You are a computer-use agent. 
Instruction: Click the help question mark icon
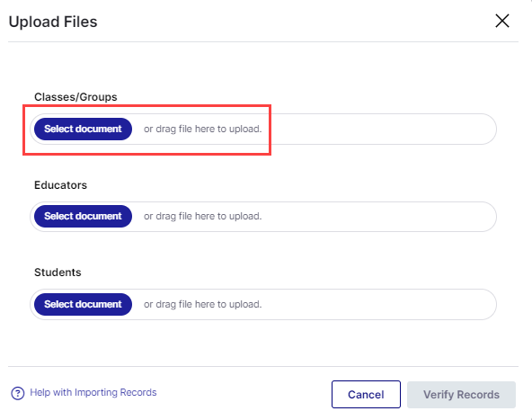coord(18,394)
